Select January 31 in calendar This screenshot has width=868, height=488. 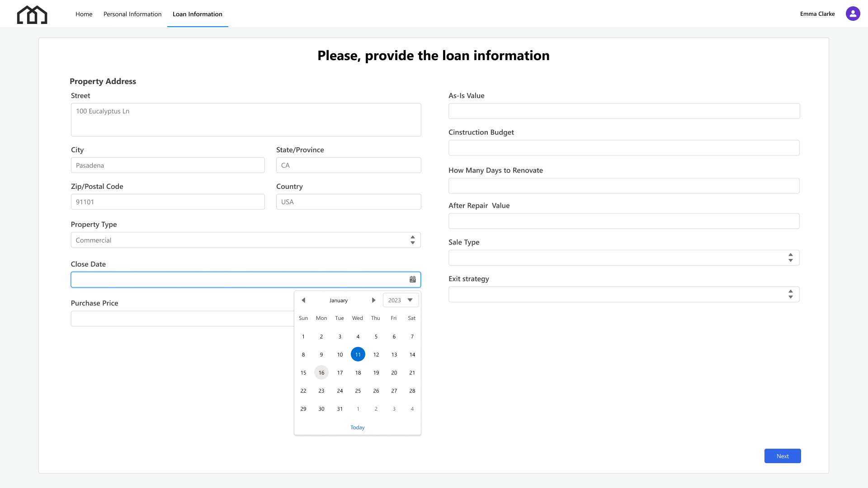(x=340, y=408)
